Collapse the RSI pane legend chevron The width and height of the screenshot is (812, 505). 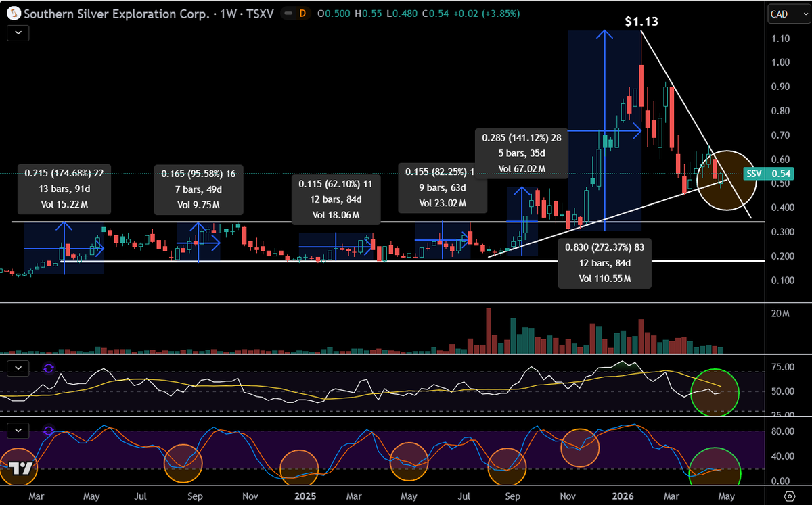click(18, 368)
